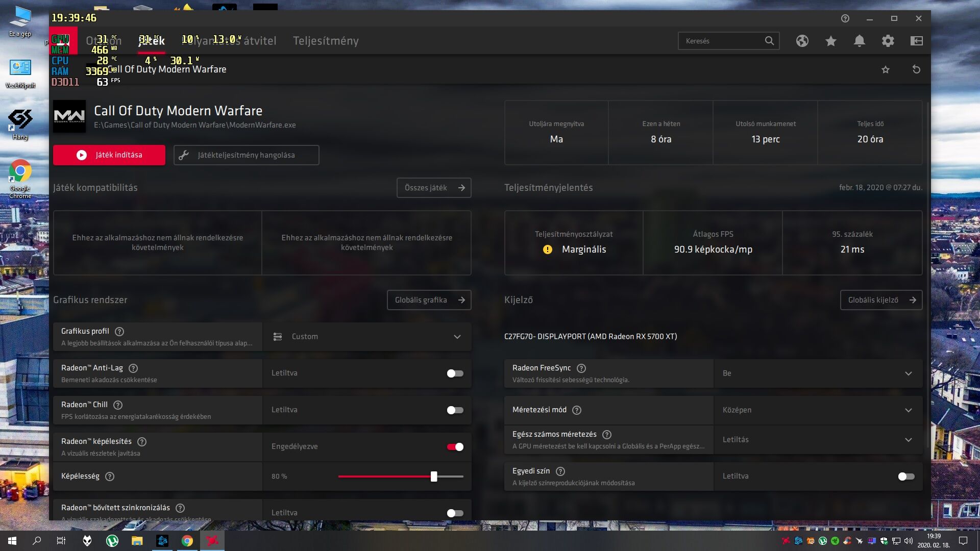Open the Action Center notification icon
This screenshot has width=980, height=551.
(x=963, y=541)
